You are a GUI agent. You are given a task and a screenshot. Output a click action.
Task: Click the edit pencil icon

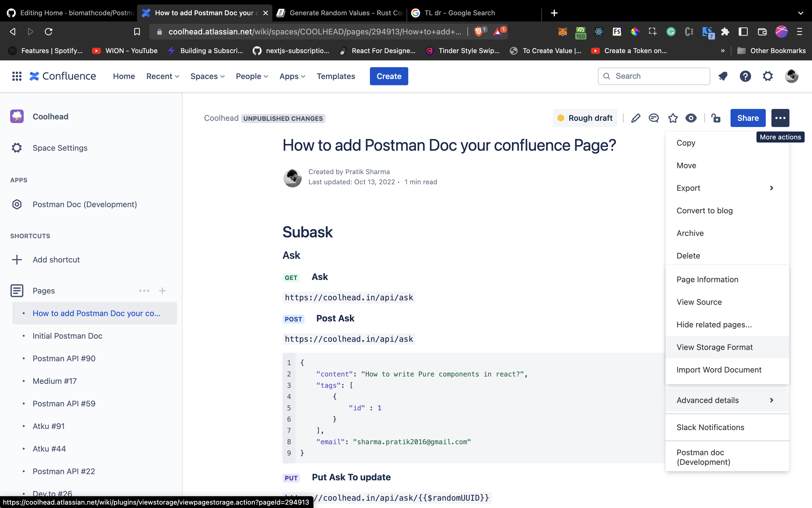coord(636,118)
